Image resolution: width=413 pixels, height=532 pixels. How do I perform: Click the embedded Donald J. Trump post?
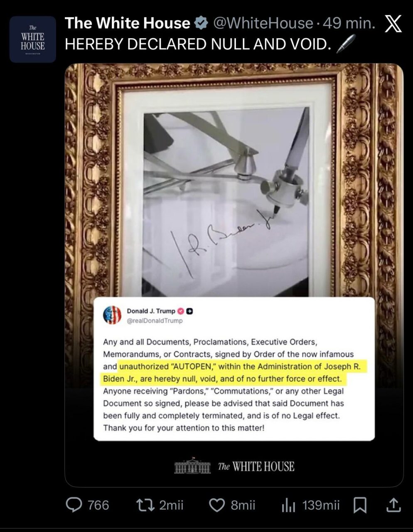coord(234,369)
